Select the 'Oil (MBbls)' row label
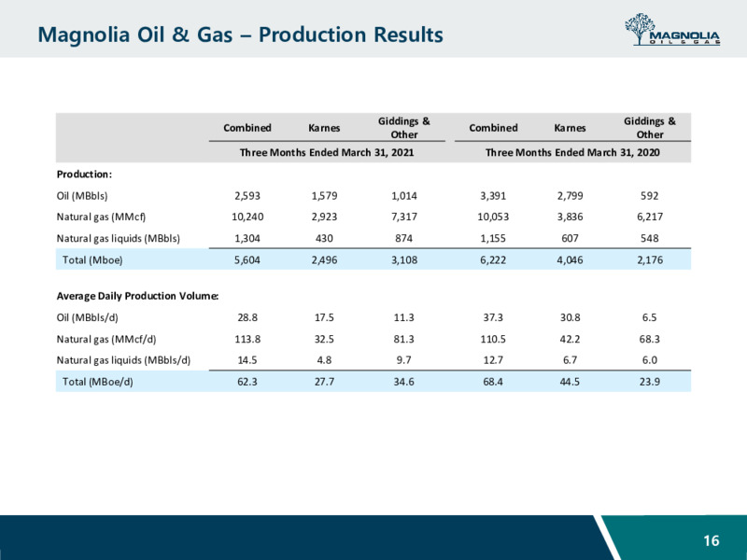Viewport: 747px width, 560px height. 82,196
